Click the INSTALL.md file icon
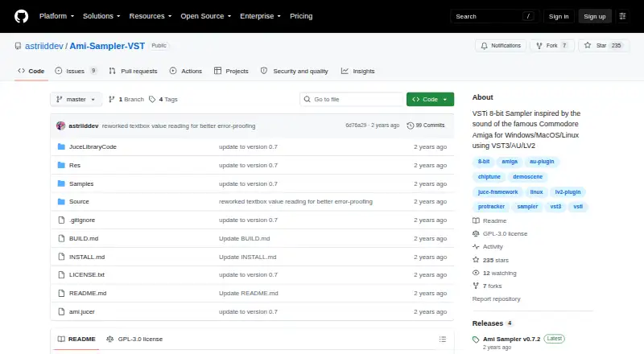This screenshot has width=644, height=354. click(61, 257)
